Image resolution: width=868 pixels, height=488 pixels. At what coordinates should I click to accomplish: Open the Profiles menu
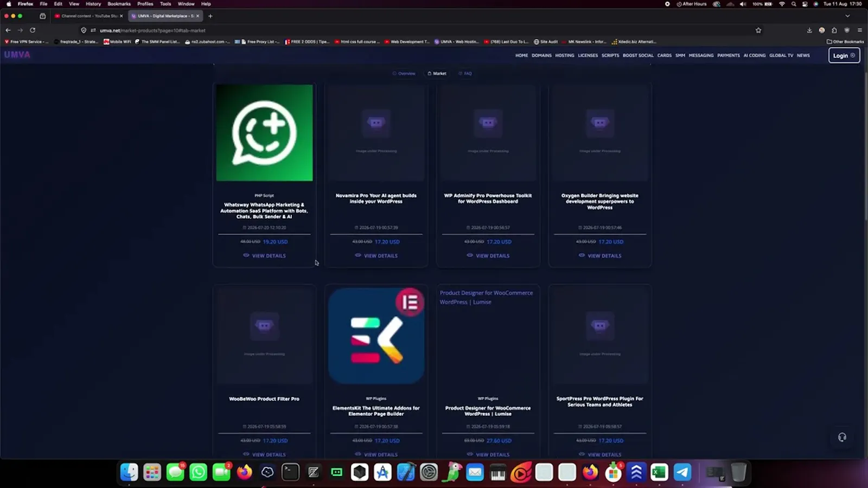pyautogui.click(x=145, y=4)
